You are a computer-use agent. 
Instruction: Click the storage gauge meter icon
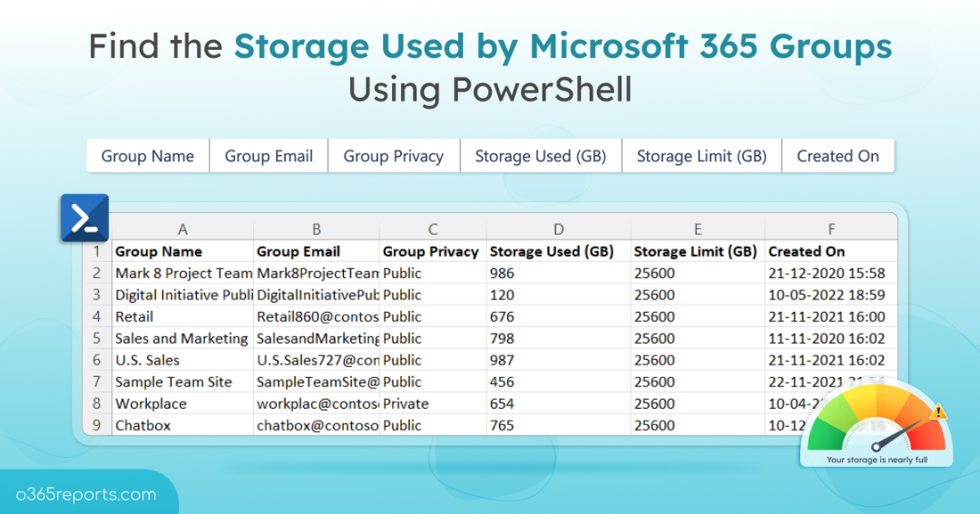click(876, 424)
